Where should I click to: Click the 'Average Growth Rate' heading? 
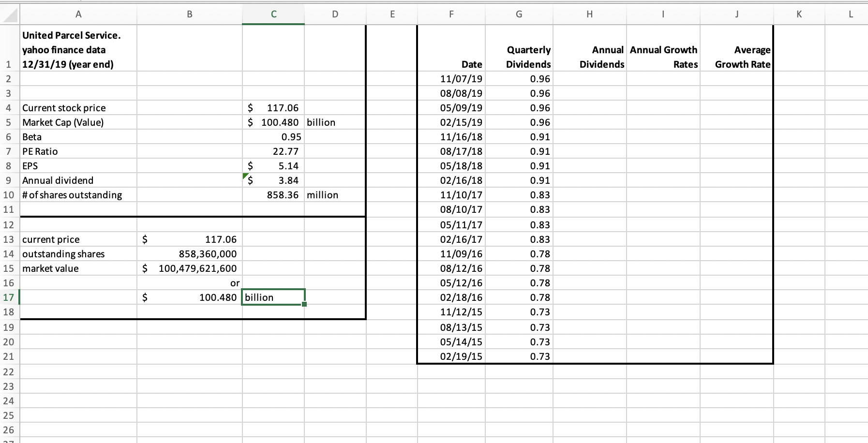click(743, 57)
